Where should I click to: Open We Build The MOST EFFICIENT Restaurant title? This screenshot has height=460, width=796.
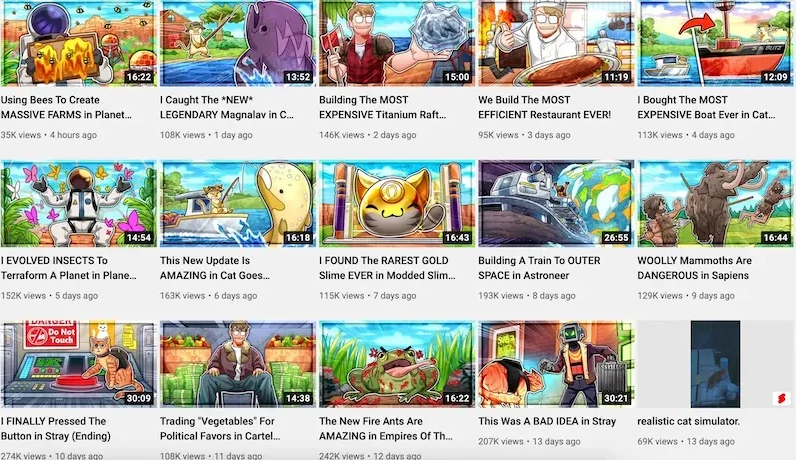point(544,107)
